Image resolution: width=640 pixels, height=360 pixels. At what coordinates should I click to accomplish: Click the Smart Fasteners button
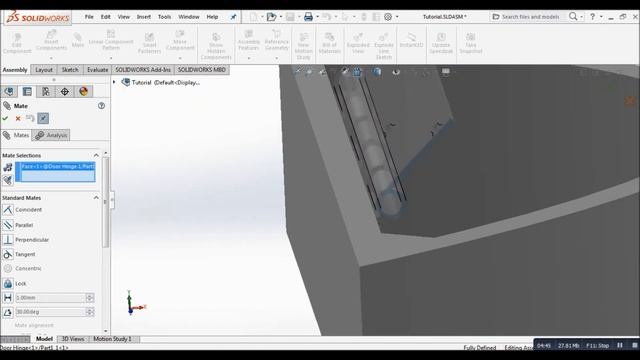click(149, 43)
